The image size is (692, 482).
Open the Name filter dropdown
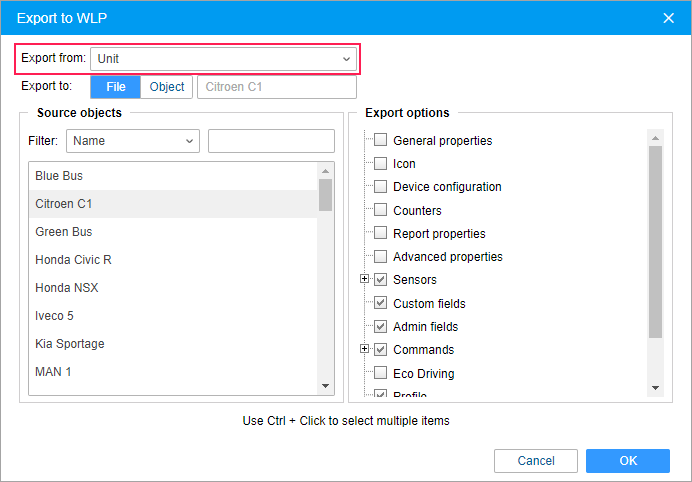(133, 141)
